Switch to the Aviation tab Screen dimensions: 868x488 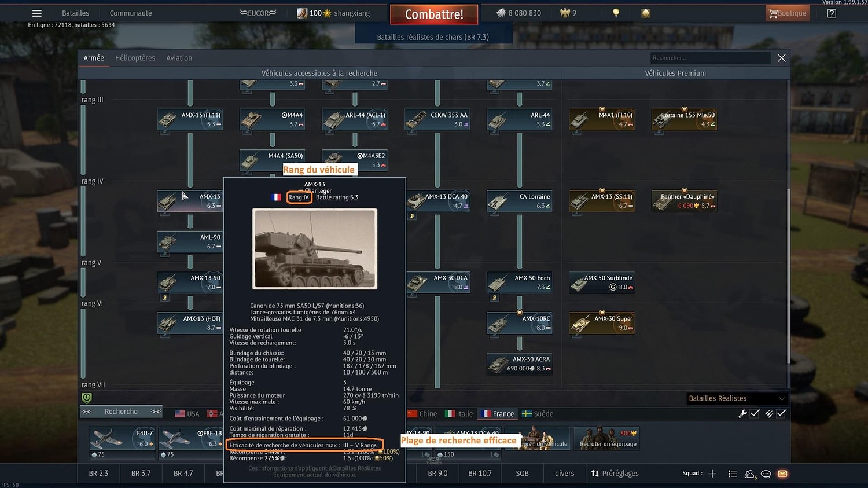pyautogui.click(x=179, y=57)
